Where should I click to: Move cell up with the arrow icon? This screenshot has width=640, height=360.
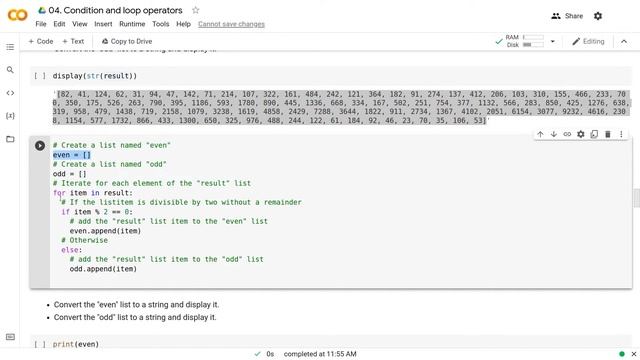[540, 134]
